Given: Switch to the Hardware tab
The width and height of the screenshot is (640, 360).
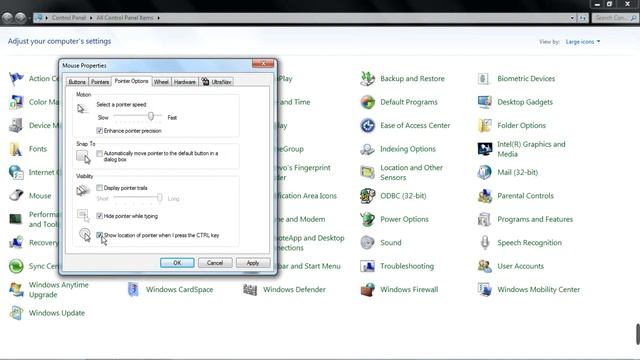Looking at the screenshot, I should tap(185, 82).
